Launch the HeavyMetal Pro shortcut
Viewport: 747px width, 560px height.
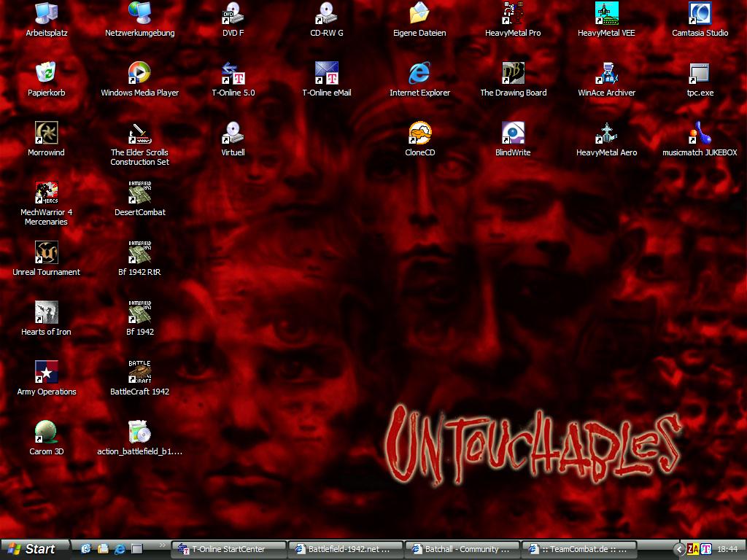513,19
